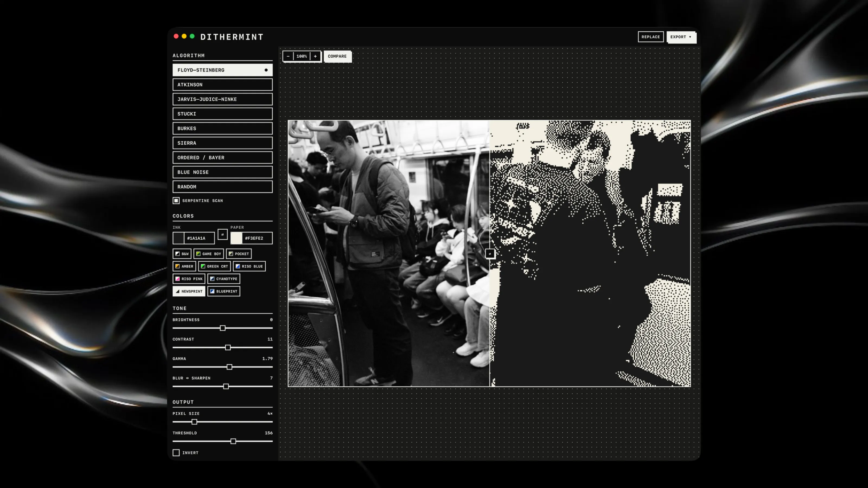Click the paper hex field #F3EFE2
868x488 pixels.
(257, 238)
